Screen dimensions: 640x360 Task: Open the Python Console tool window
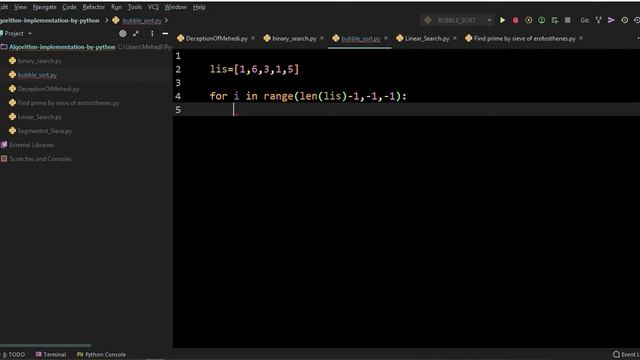tap(101, 355)
